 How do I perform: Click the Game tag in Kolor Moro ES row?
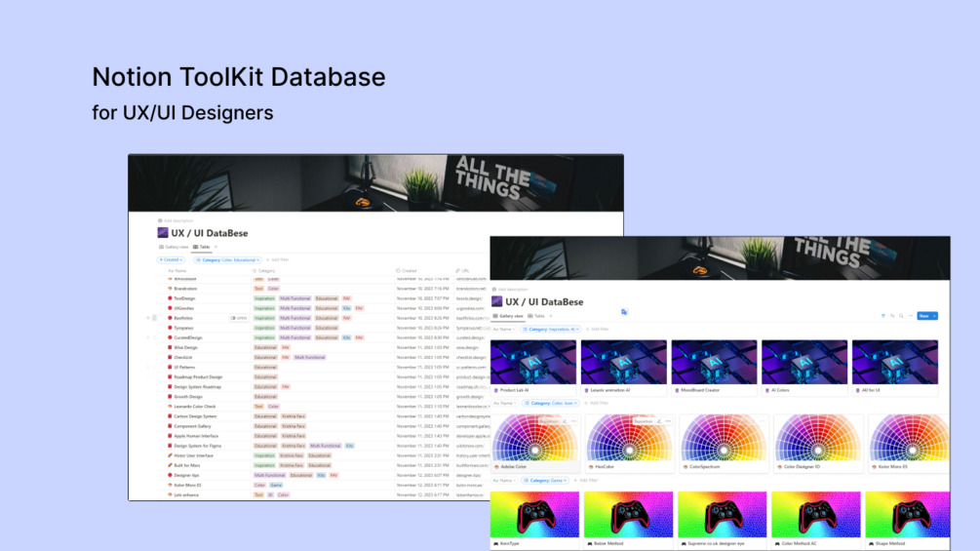coord(276,486)
